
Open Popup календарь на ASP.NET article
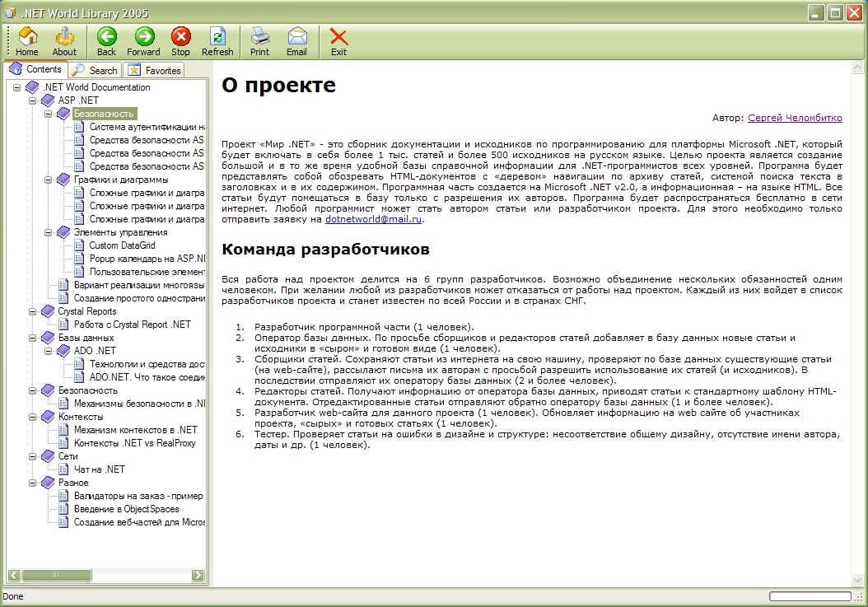(x=147, y=259)
